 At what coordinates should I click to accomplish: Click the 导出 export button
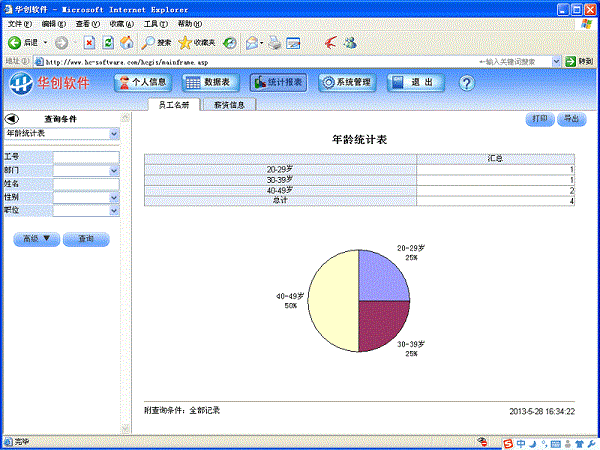tap(571, 119)
